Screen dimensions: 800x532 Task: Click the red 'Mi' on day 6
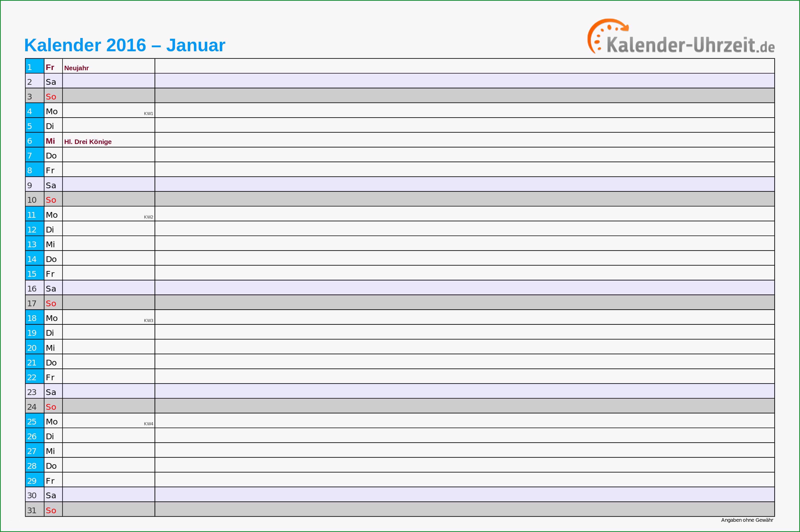point(50,141)
